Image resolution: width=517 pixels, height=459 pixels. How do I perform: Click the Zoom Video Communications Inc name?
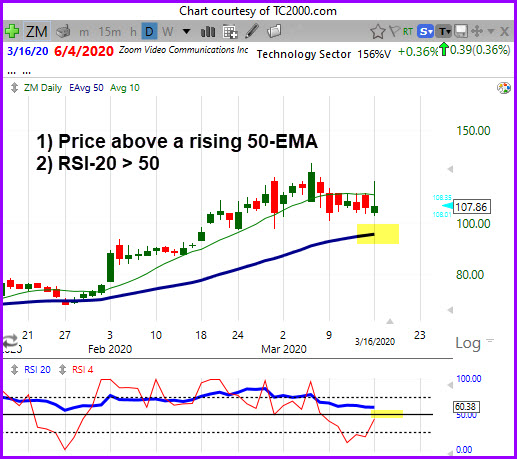(x=184, y=50)
